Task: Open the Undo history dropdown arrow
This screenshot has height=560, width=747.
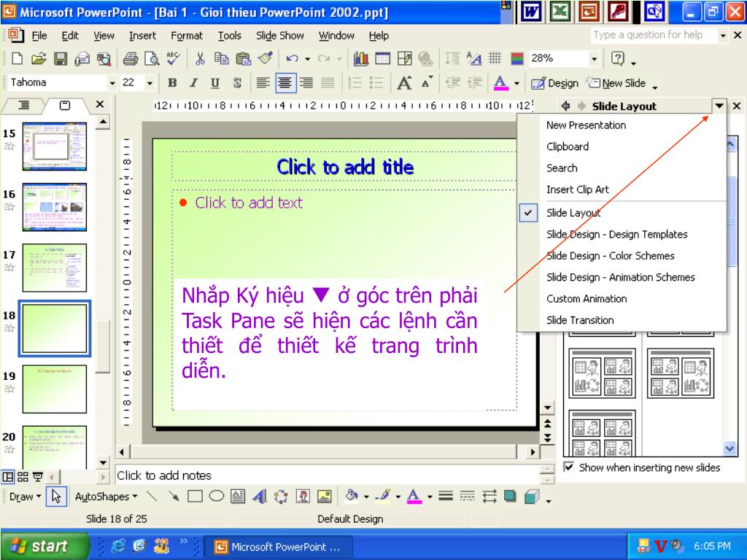Action: coord(308,59)
